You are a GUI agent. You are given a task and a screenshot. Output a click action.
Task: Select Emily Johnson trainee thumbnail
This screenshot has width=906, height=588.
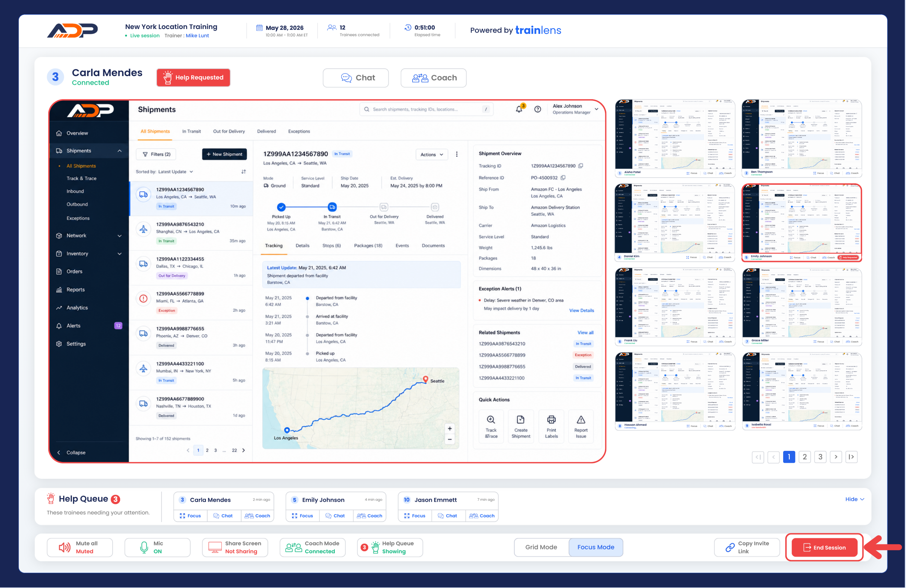[x=802, y=223]
